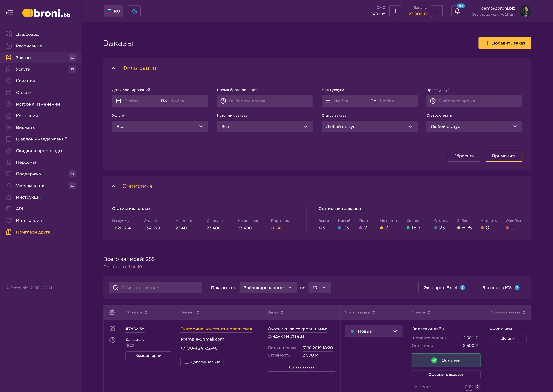Image resolution: width=553 pixels, height=392 pixels.
Task: Collapse the Фильтрация section
Action: click(114, 68)
